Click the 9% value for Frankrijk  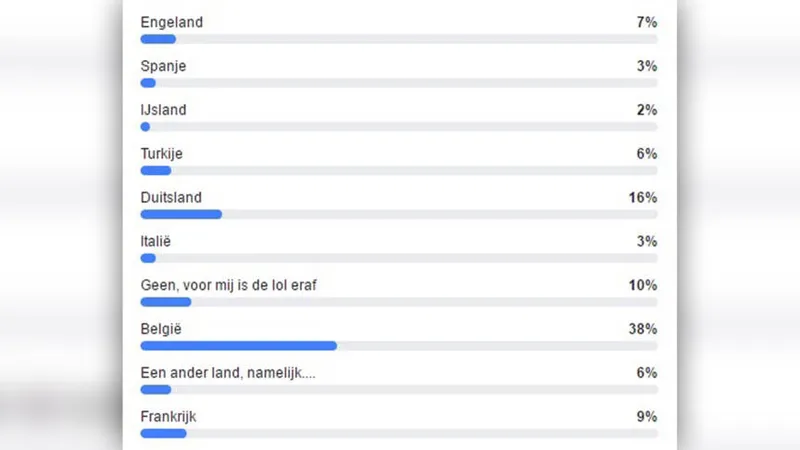[x=647, y=417]
